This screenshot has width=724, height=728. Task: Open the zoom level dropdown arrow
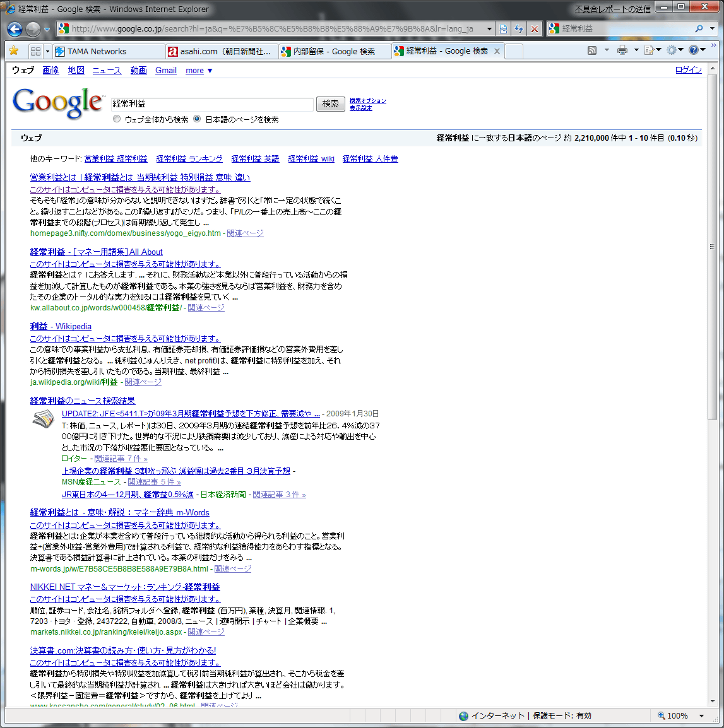(x=701, y=716)
